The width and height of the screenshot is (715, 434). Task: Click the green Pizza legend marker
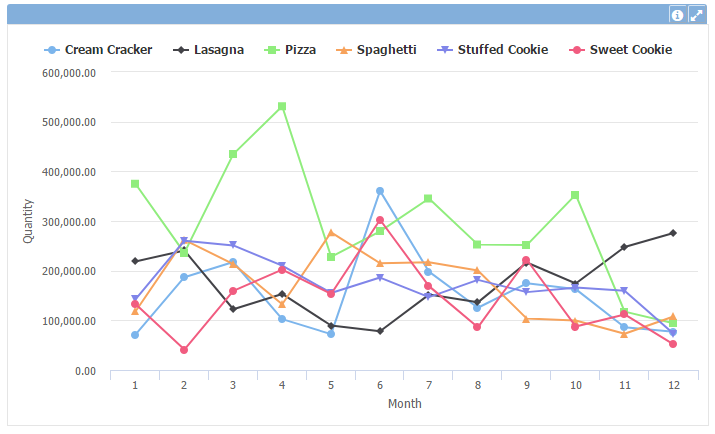tap(271, 49)
